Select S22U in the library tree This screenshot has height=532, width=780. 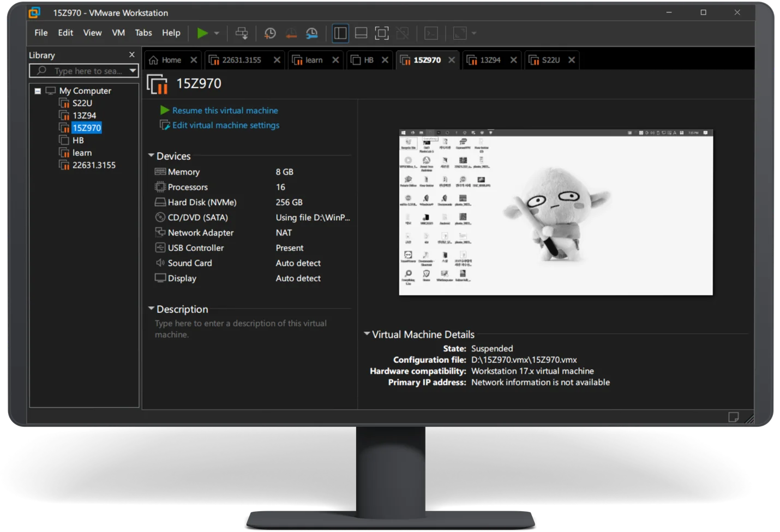(x=82, y=103)
